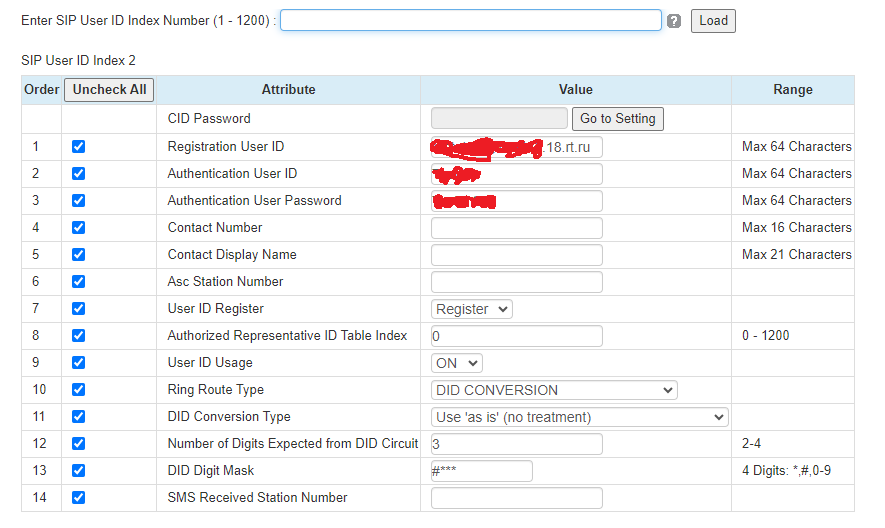Uncheck the Contact Number checkbox
The height and width of the screenshot is (528, 885).
(79, 228)
